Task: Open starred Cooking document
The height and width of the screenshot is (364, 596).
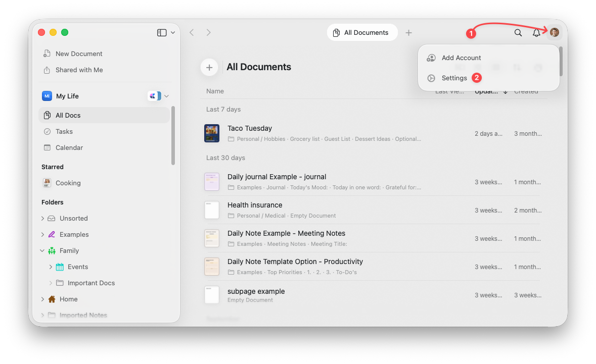Action: pos(104,183)
